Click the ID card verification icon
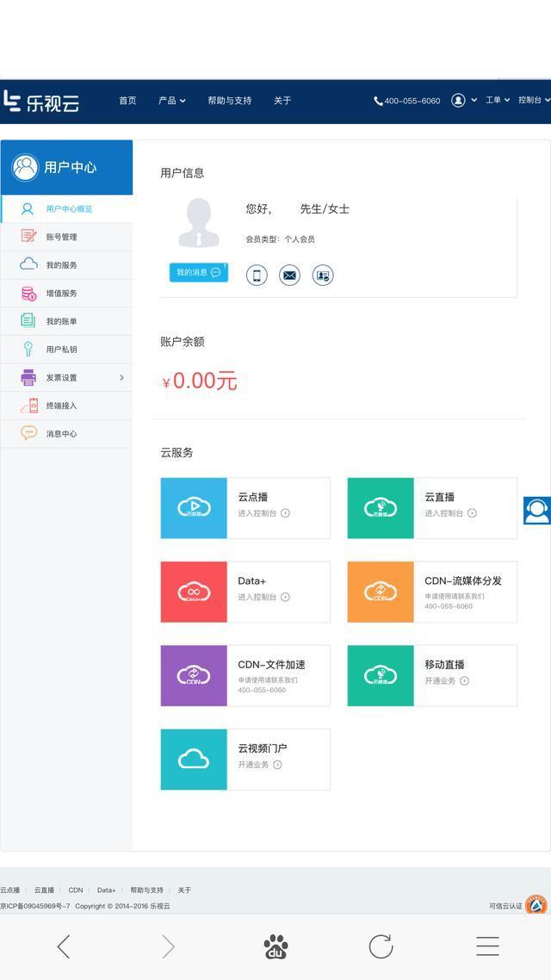Image resolution: width=551 pixels, height=980 pixels. pos(323,275)
